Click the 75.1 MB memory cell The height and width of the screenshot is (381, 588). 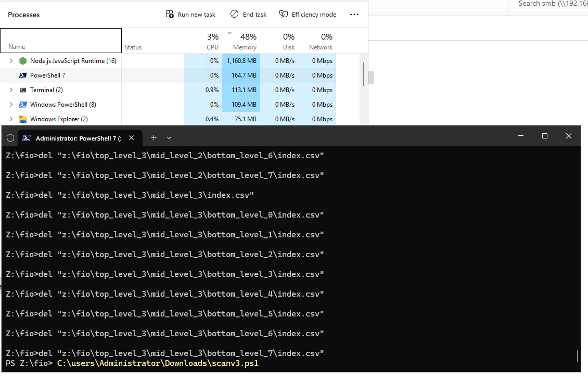[x=241, y=119]
